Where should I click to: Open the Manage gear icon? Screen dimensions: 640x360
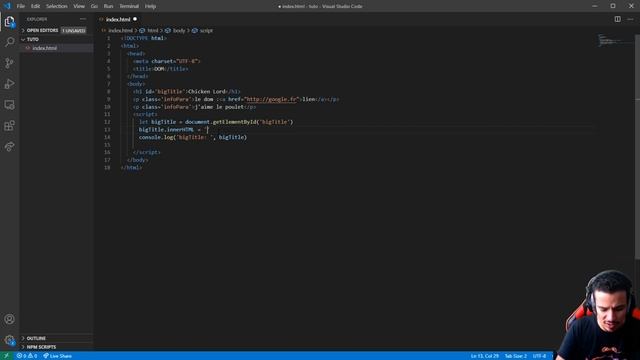9,340
